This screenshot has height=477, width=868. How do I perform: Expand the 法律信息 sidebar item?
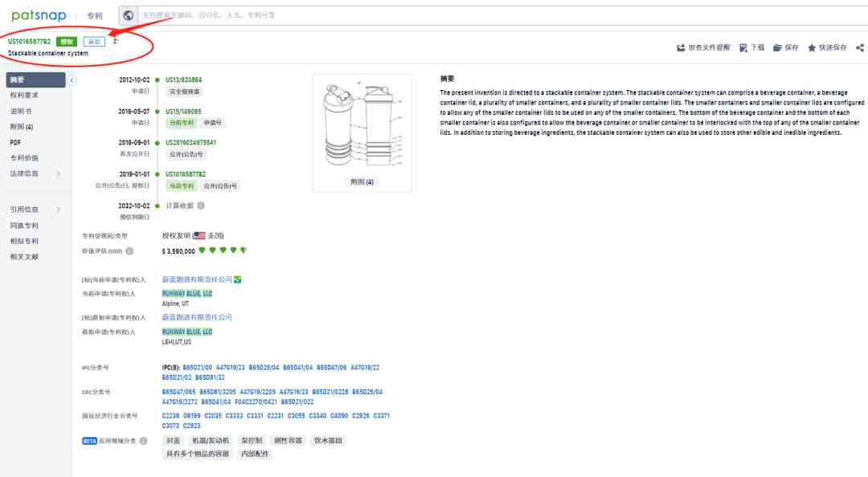[58, 173]
